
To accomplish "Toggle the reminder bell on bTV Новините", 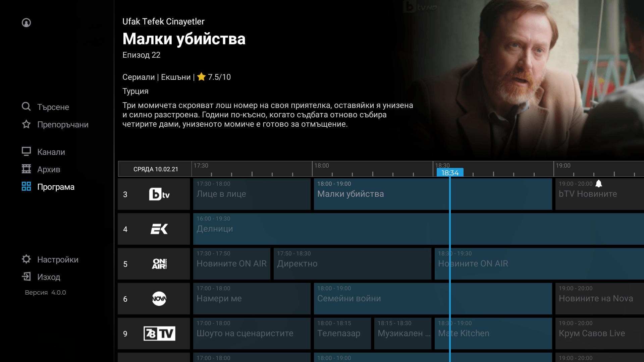I will click(x=598, y=183).
